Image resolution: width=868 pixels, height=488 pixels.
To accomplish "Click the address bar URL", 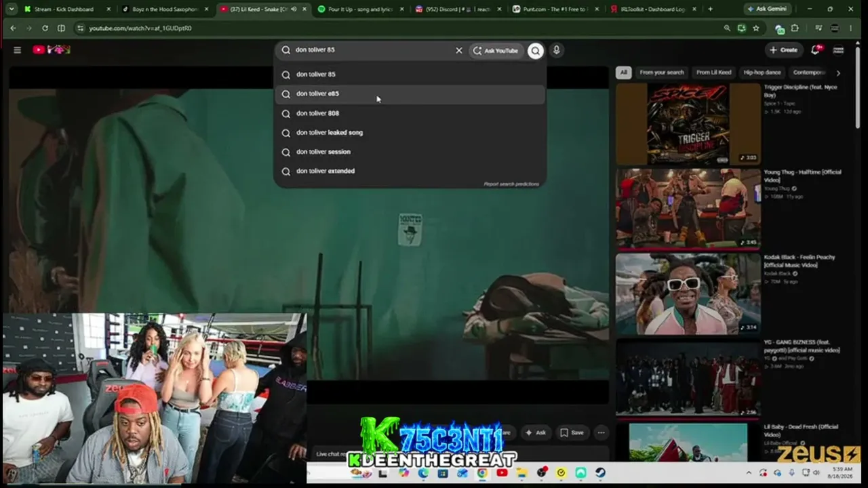I will coord(140,28).
